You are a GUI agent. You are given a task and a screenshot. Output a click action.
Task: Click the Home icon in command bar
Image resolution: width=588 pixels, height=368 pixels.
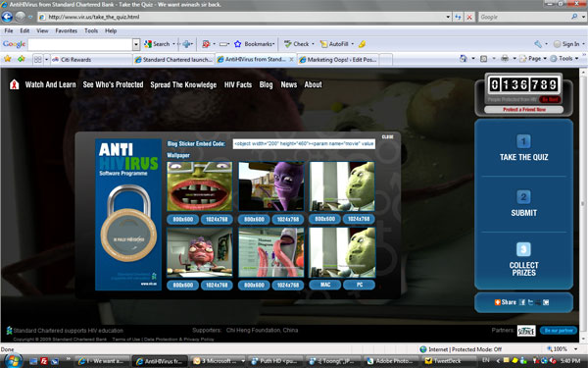point(464,58)
